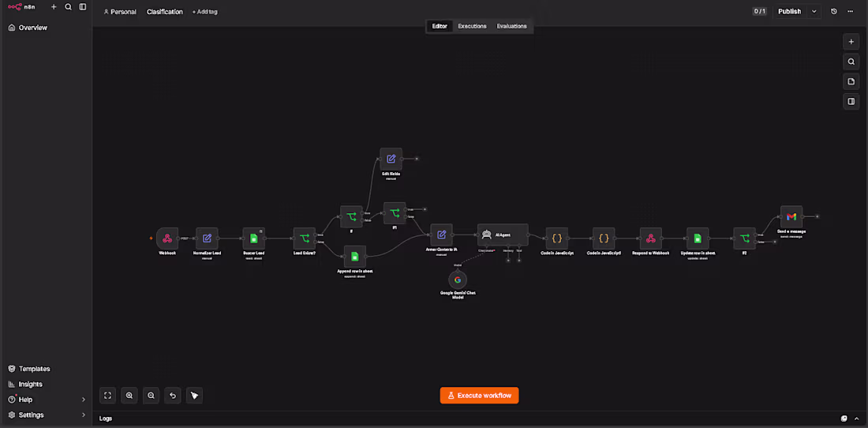Add connection from Edit Fields output plus
The width and height of the screenshot is (868, 428).
[x=417, y=159]
